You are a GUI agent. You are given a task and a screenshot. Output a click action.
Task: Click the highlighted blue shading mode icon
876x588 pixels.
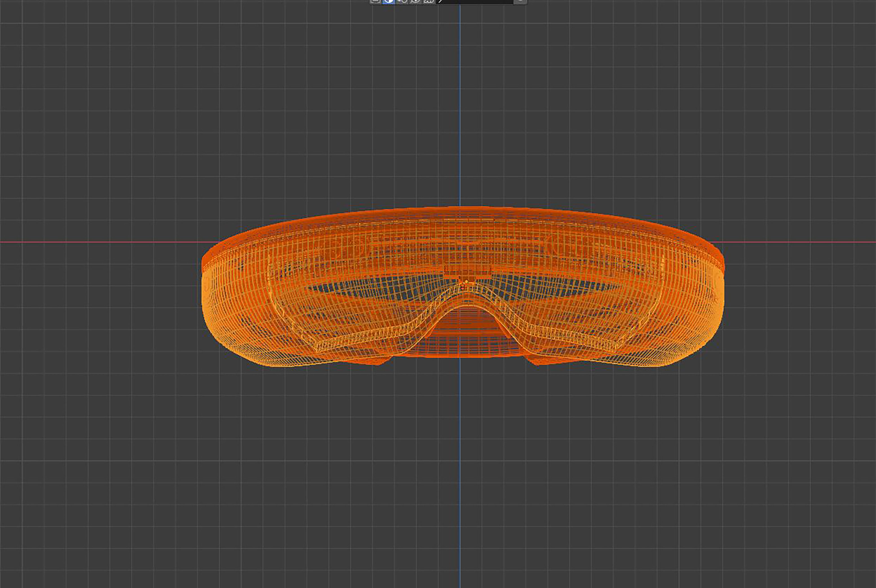[x=389, y=2]
